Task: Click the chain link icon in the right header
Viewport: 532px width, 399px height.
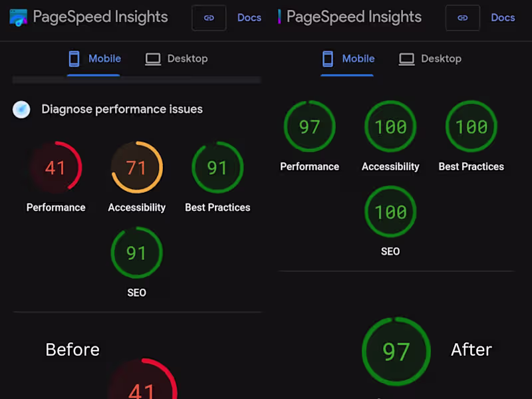Action: (x=462, y=18)
